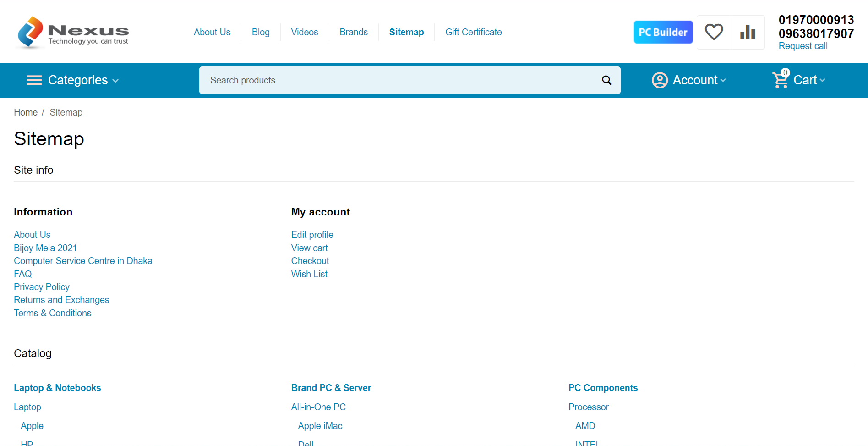Screen dimensions: 868x446
Task: Expand the Account dropdown arrow
Action: [723, 80]
